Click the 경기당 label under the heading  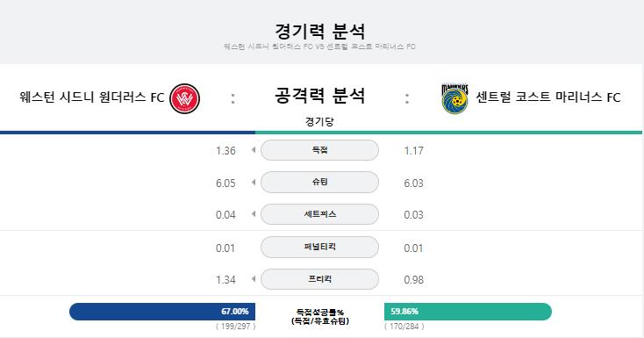coord(319,122)
